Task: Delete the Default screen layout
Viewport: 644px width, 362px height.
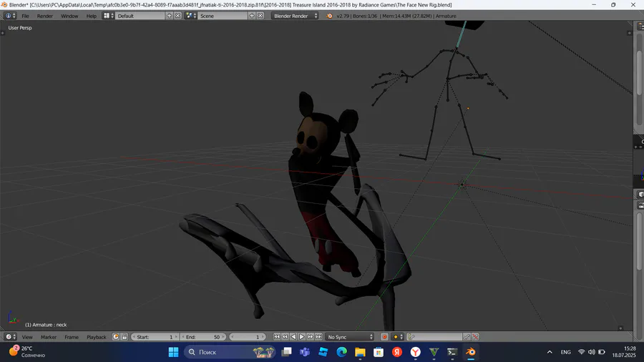Action: tap(178, 16)
